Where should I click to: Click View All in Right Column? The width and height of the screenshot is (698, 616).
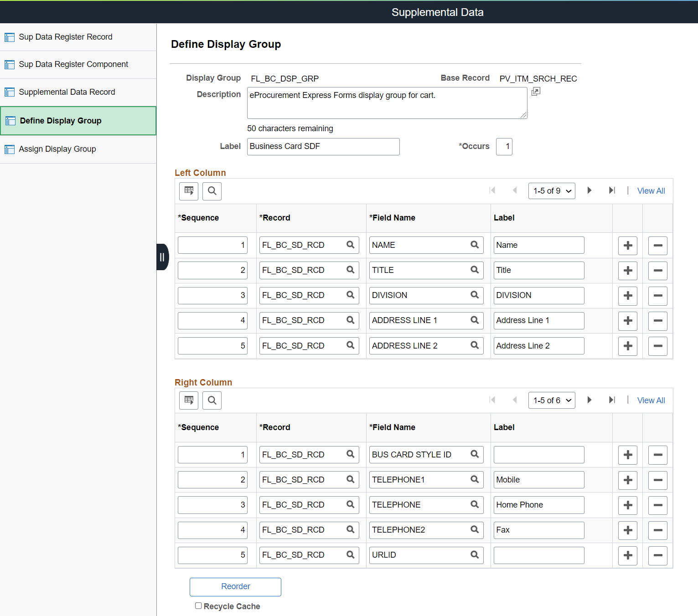(651, 400)
